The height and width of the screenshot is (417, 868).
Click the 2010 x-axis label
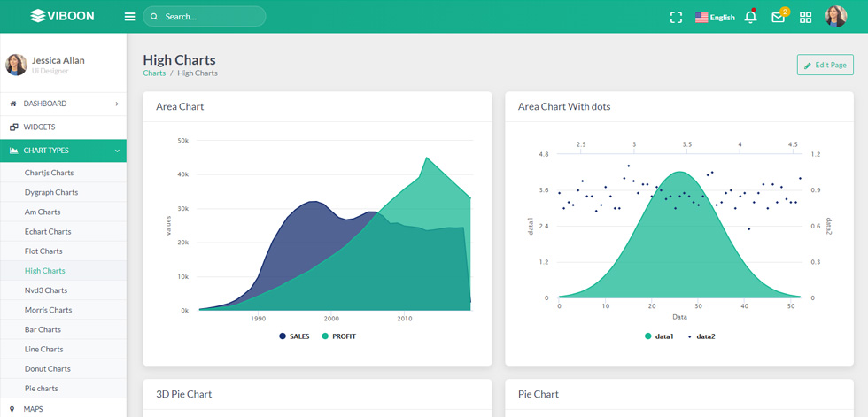(405, 319)
